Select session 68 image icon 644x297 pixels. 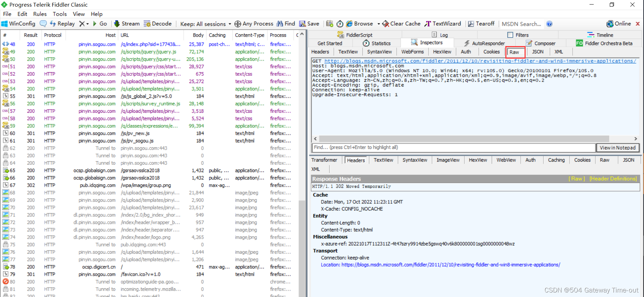click(x=6, y=193)
